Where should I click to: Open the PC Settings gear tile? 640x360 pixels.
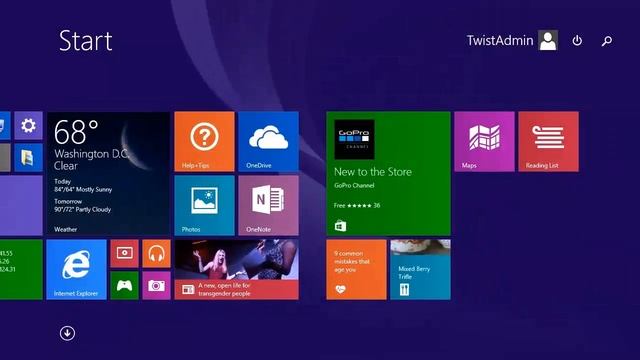(x=28, y=125)
